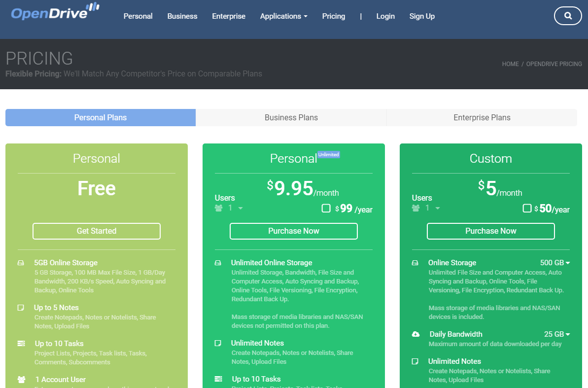This screenshot has height=388, width=588.
Task: Click the 1 Account User heading
Action: [60, 380]
